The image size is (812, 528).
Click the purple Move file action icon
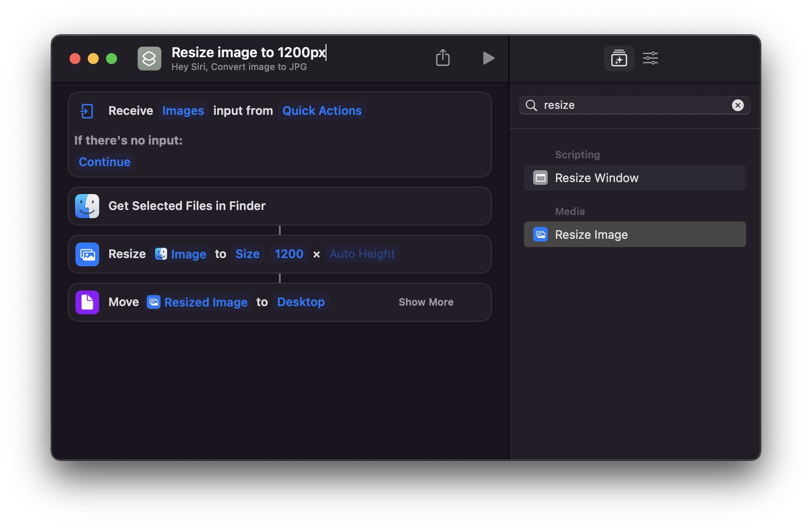[87, 302]
